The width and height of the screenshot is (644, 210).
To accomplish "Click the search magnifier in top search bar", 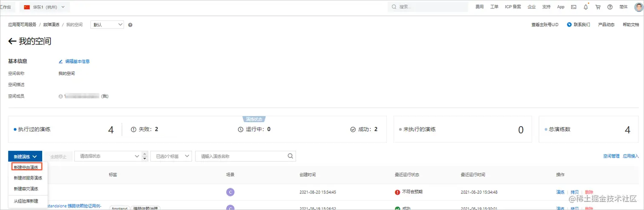I will 394,7.
